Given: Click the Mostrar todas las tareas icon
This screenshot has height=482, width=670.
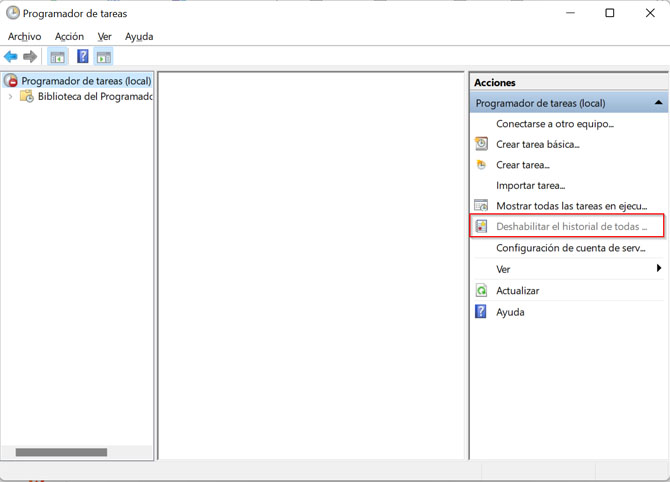Looking at the screenshot, I should [x=481, y=206].
